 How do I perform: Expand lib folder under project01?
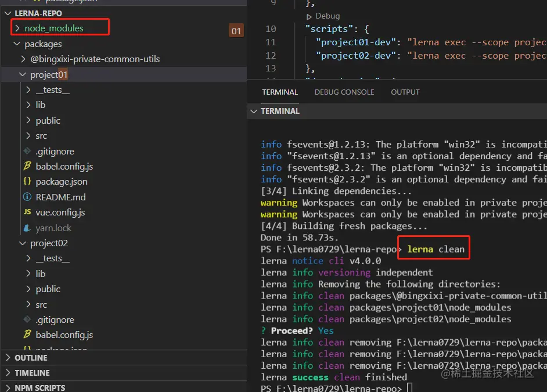[x=28, y=105]
